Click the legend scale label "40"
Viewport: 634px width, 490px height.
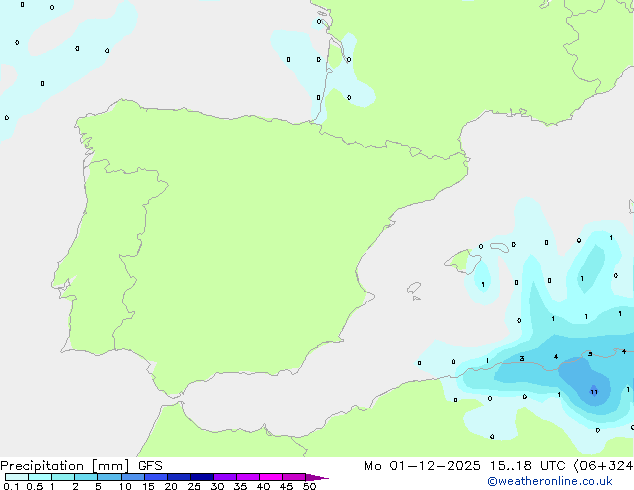(x=263, y=486)
